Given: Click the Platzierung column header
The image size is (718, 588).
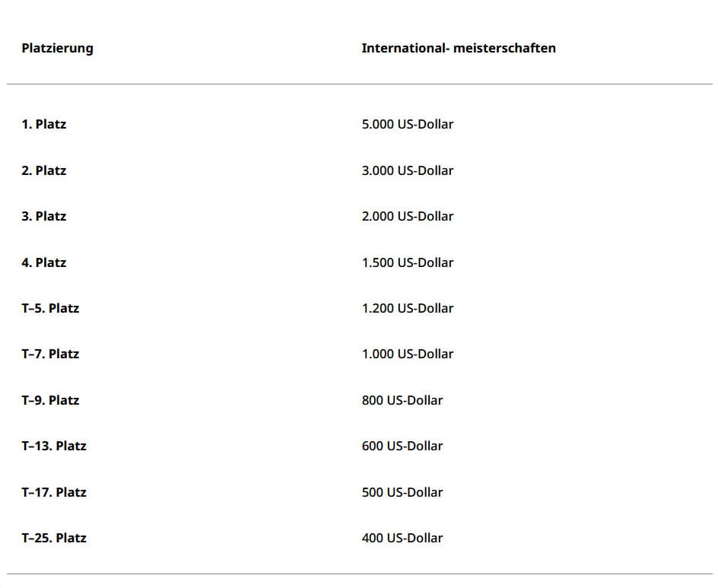Looking at the screenshot, I should 57,48.
